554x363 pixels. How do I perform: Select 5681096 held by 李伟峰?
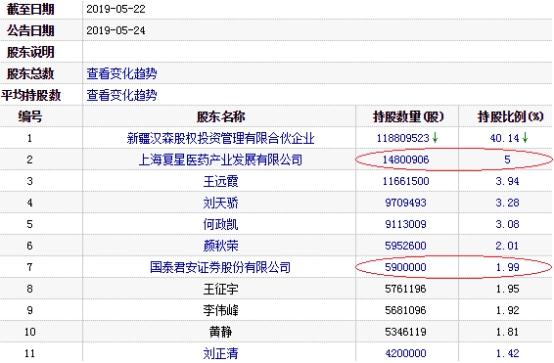pos(406,310)
